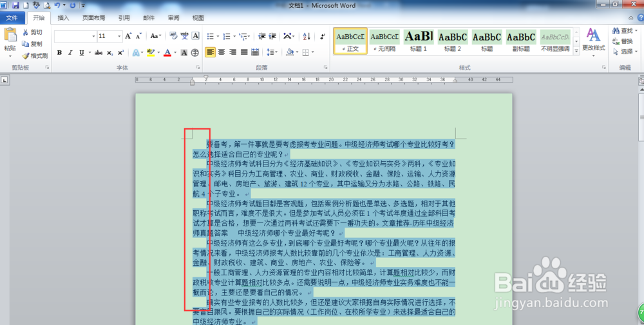Copy selection with 复制
This screenshot has width=644, height=325.
click(x=32, y=44)
